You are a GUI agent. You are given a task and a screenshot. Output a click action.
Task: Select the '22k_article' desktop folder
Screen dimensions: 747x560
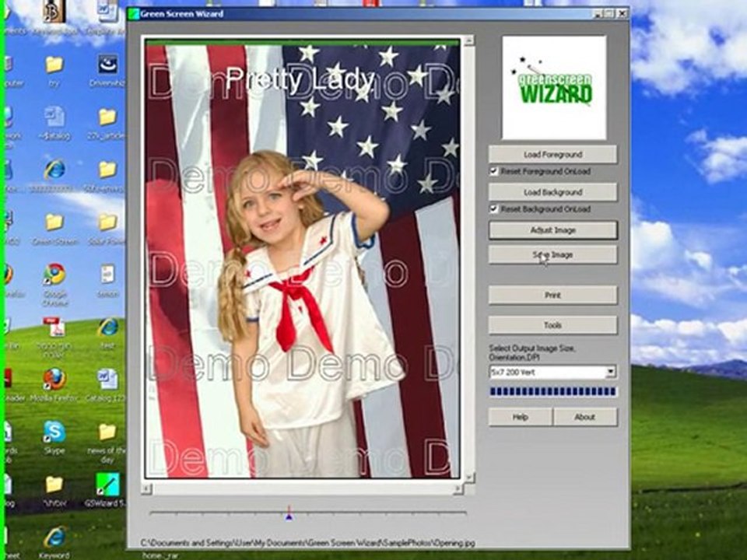(107, 117)
